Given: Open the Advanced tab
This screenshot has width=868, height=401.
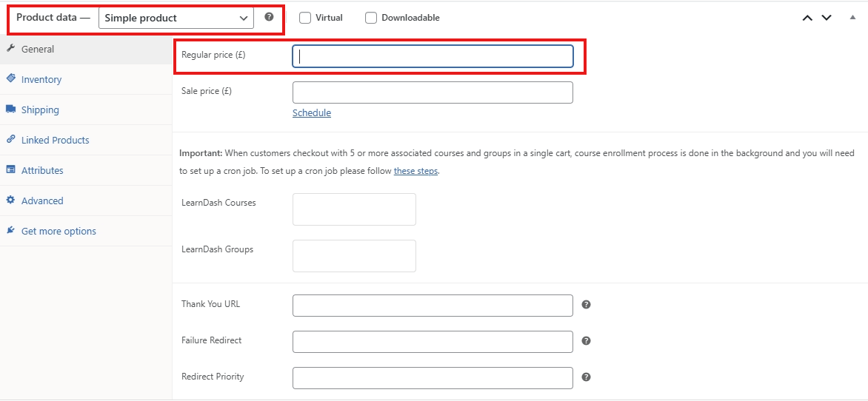Looking at the screenshot, I should 87,200.
